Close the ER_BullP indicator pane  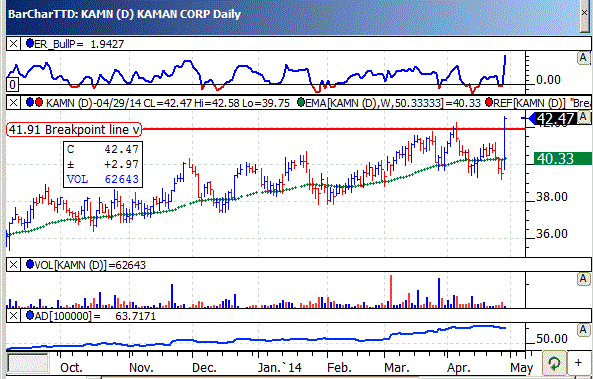(13, 44)
